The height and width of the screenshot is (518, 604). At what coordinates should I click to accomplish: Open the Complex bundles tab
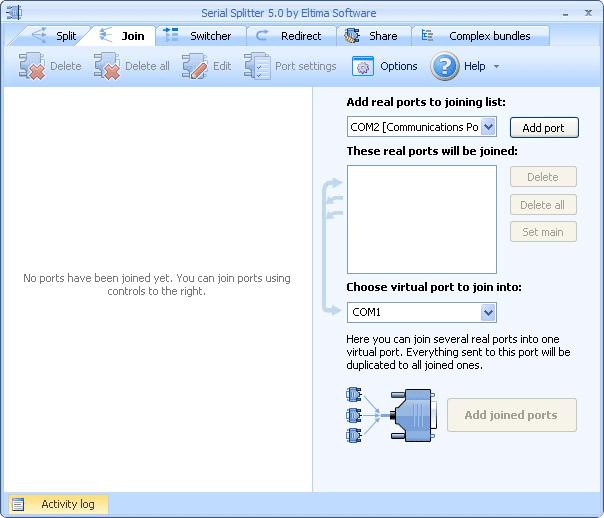tap(480, 36)
